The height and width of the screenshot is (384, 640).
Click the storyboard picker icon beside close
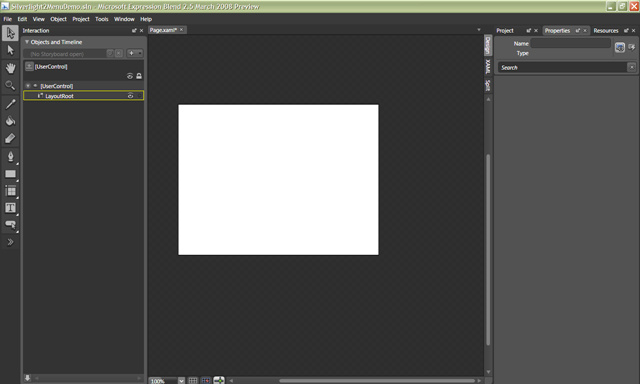110,53
